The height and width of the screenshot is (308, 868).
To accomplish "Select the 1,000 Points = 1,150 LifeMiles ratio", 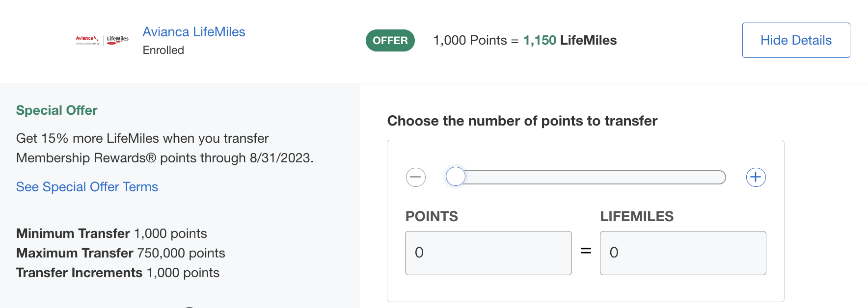I will 524,40.
